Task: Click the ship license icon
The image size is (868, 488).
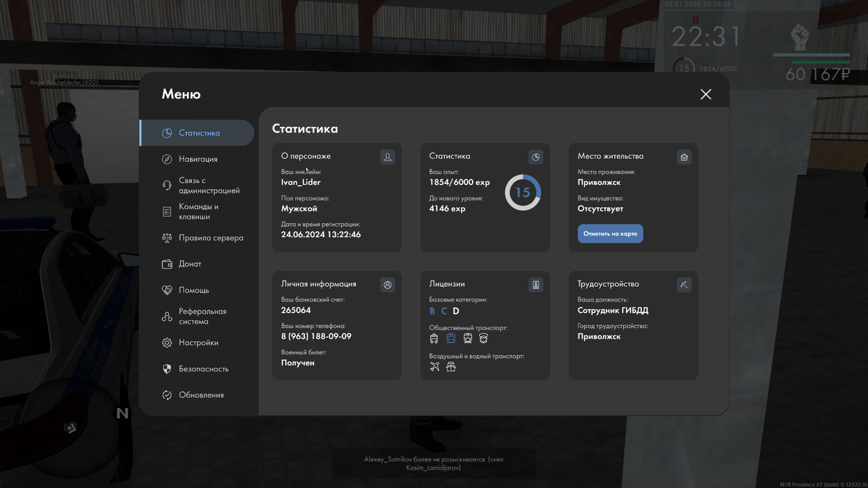Action: 451,367
